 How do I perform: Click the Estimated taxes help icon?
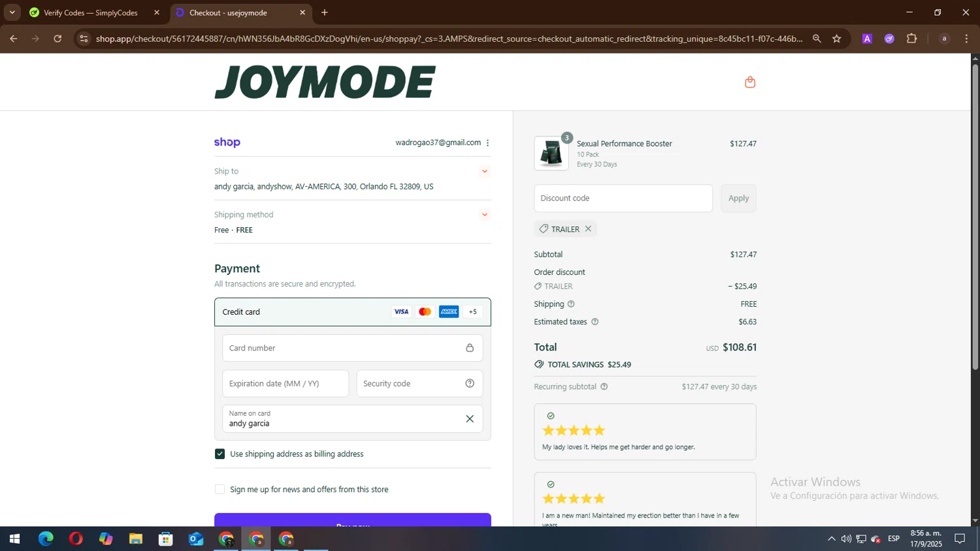(x=595, y=322)
